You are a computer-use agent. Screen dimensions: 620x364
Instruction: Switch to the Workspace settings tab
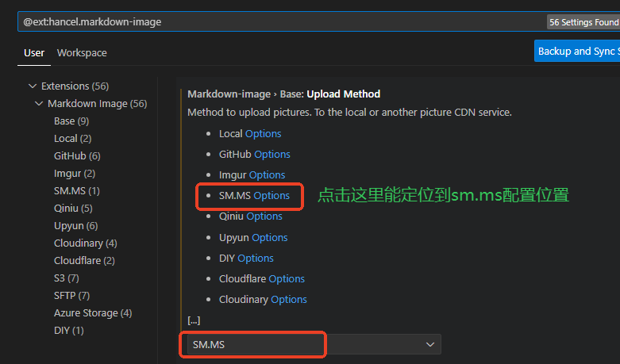click(82, 53)
